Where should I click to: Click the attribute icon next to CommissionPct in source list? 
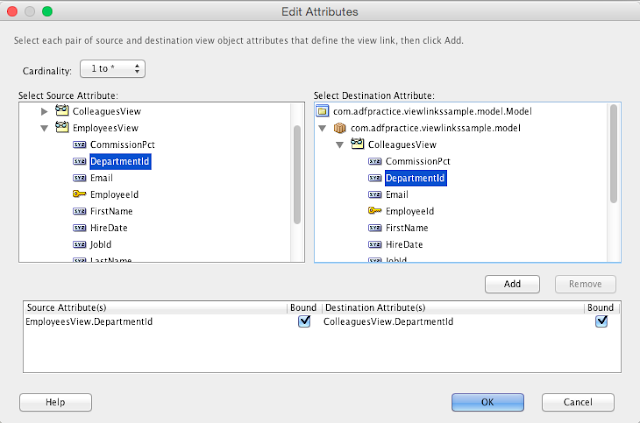click(x=79, y=145)
